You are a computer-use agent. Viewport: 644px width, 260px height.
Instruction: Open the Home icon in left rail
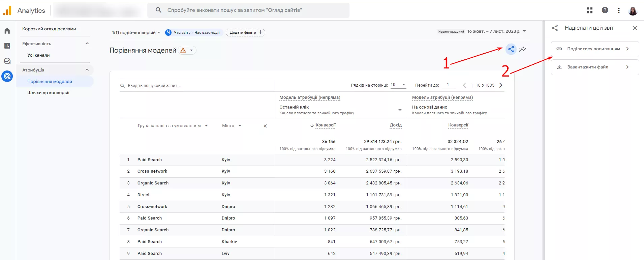tap(7, 31)
